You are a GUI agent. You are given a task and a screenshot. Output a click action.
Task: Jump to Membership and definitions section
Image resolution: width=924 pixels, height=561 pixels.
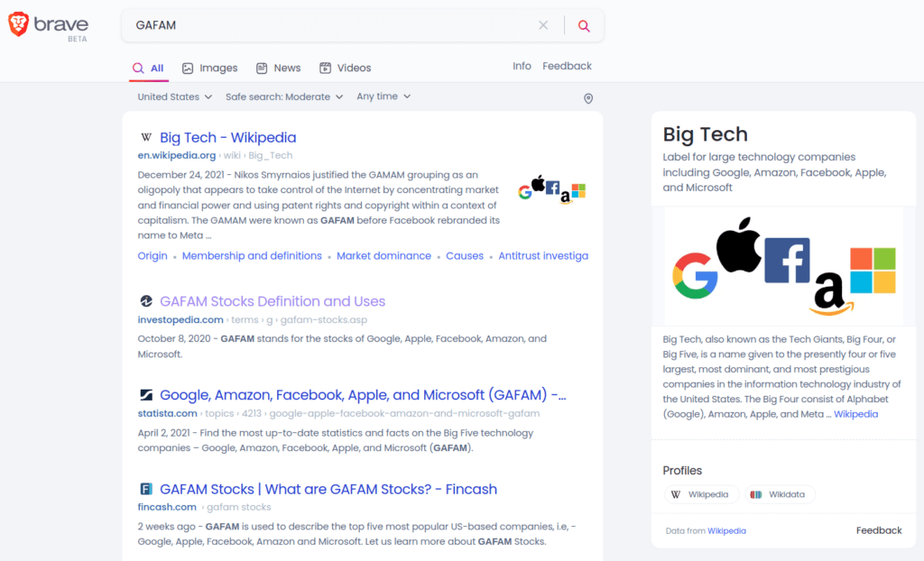click(x=252, y=256)
